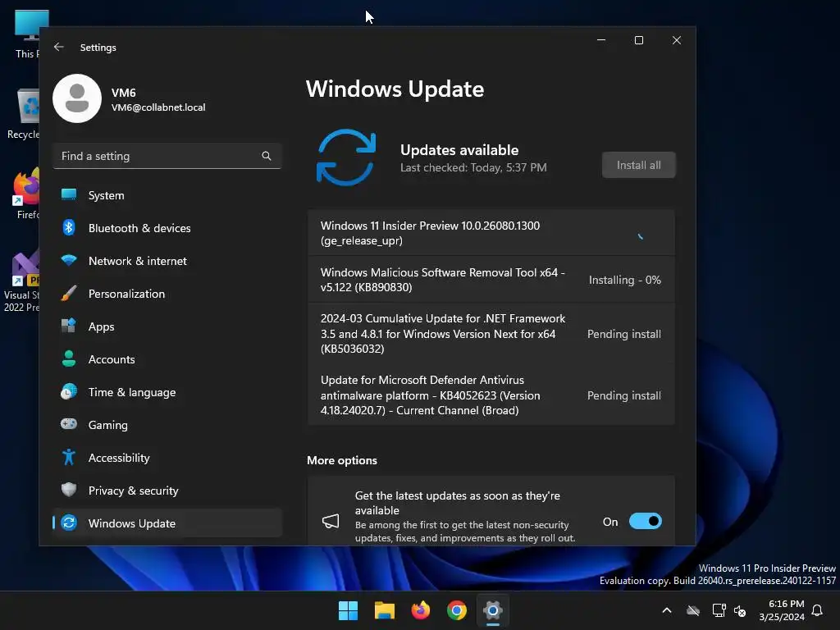Viewport: 840px width, 630px height.
Task: Select Windows Update in the sidebar
Action: coord(167,523)
